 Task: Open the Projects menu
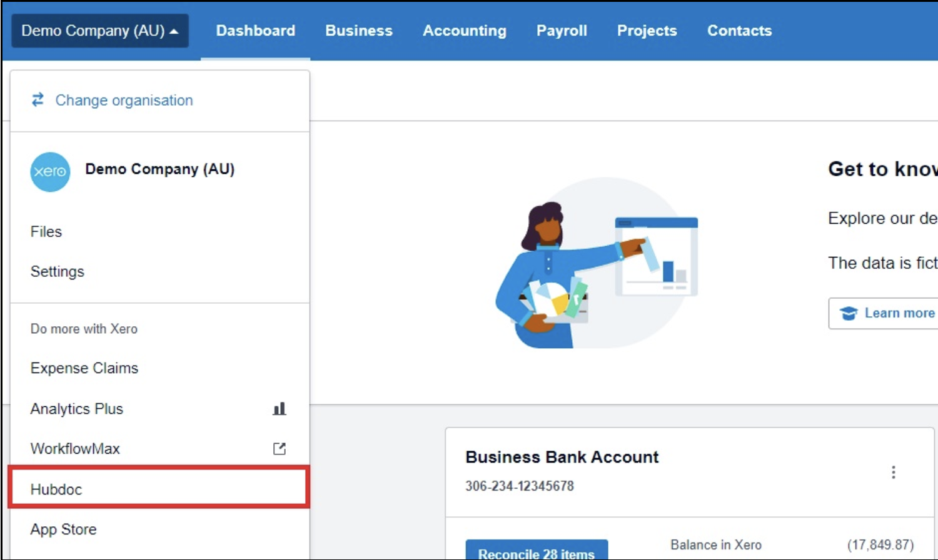647,30
